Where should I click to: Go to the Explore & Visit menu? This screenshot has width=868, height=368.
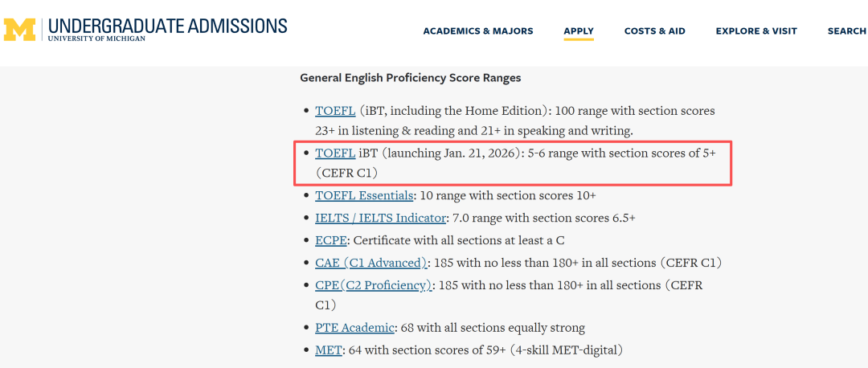756,31
